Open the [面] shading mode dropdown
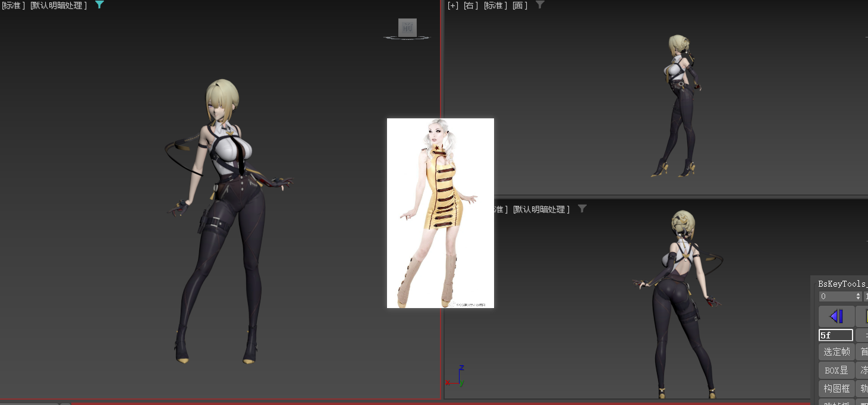The image size is (868, 405). (x=520, y=5)
